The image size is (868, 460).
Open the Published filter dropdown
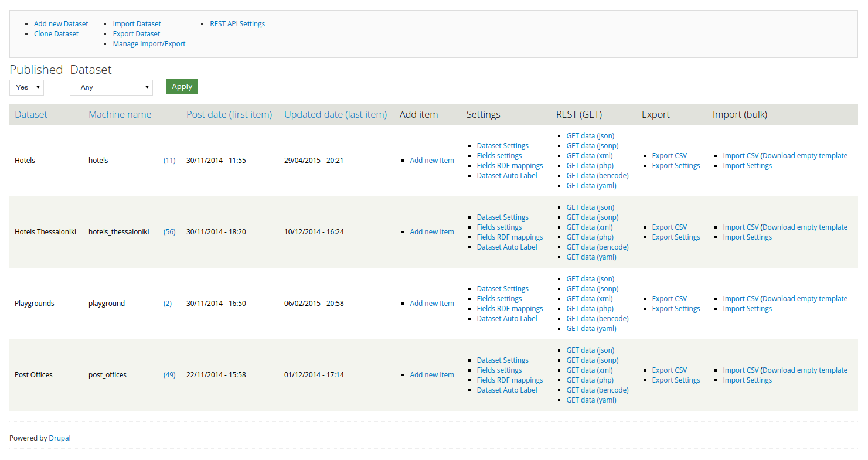(x=26, y=87)
